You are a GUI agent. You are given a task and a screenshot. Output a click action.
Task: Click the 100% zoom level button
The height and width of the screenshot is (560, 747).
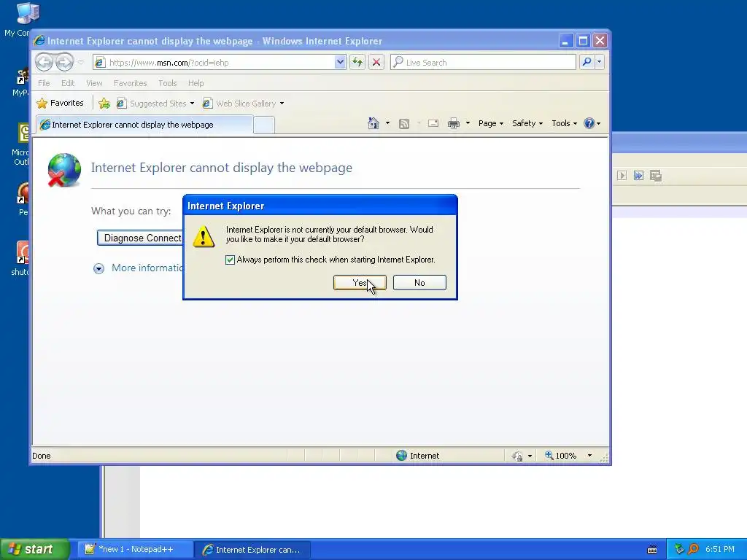pyautogui.click(x=561, y=456)
